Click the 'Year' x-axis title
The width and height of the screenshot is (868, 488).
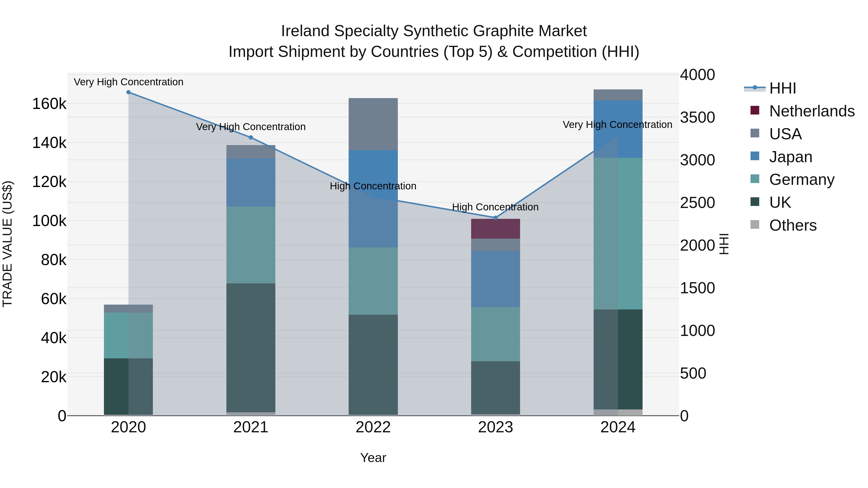373,458
